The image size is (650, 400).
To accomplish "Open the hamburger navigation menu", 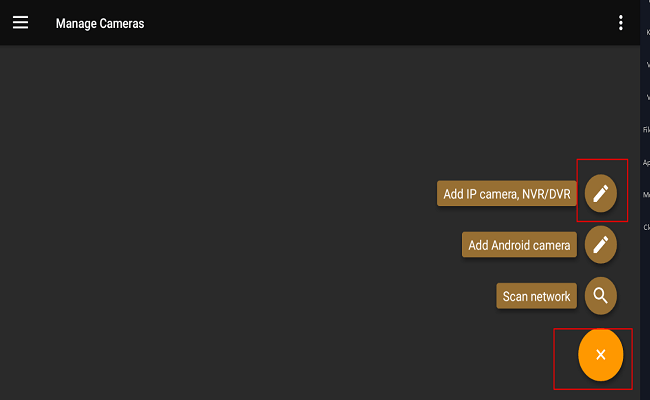I will pyautogui.click(x=20, y=23).
